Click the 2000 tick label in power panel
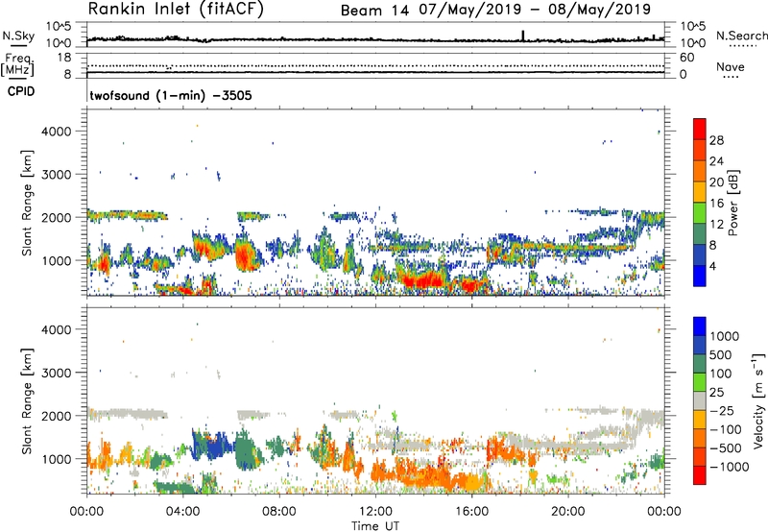Viewport: 768px width, 532px height. [x=57, y=217]
